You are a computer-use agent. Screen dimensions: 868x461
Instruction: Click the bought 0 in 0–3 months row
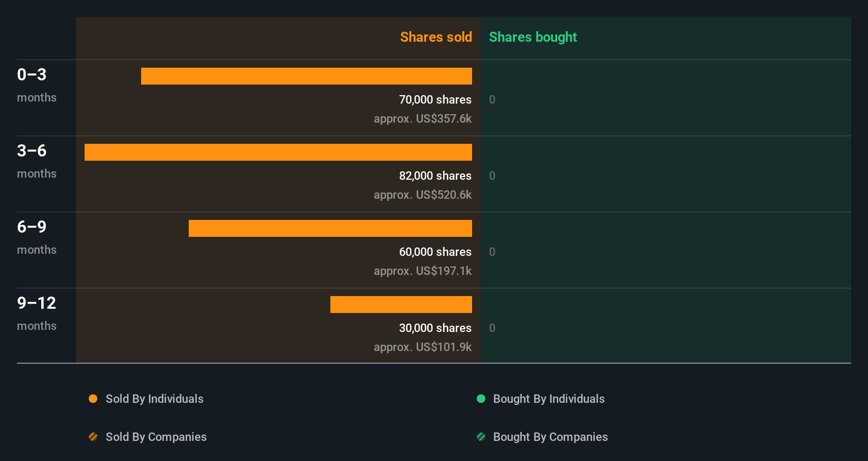(x=492, y=99)
